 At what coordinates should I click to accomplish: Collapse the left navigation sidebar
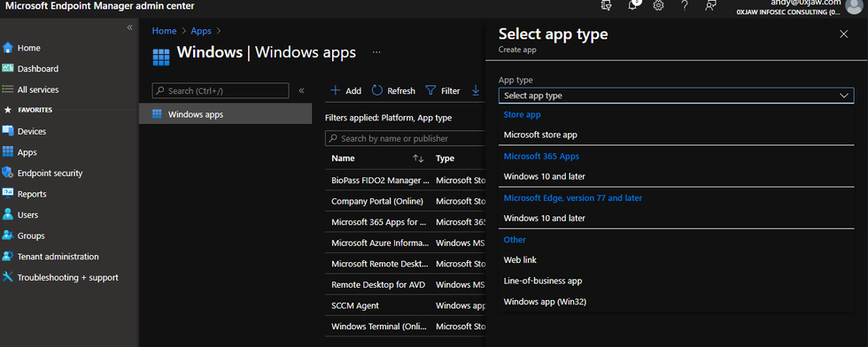click(x=129, y=27)
